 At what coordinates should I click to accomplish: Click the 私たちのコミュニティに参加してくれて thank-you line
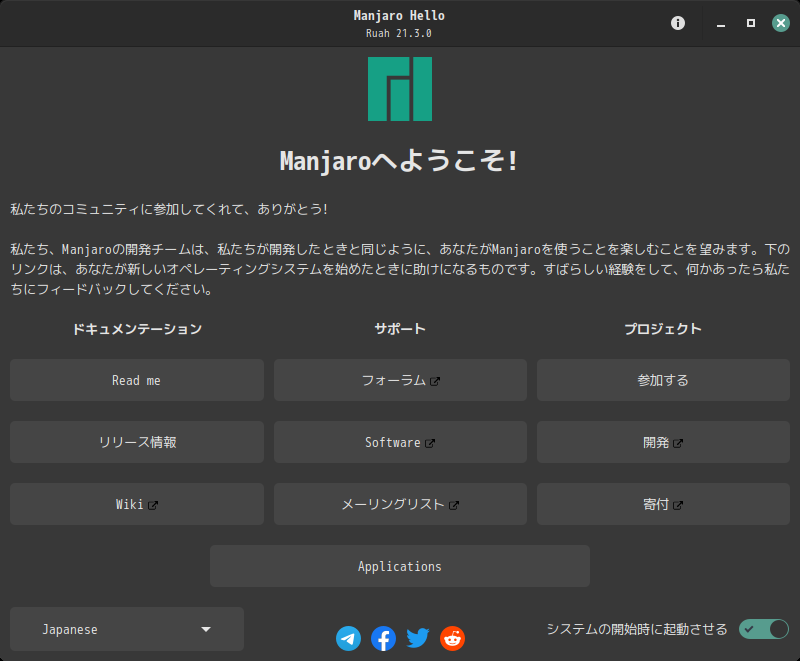pyautogui.click(x=169, y=209)
